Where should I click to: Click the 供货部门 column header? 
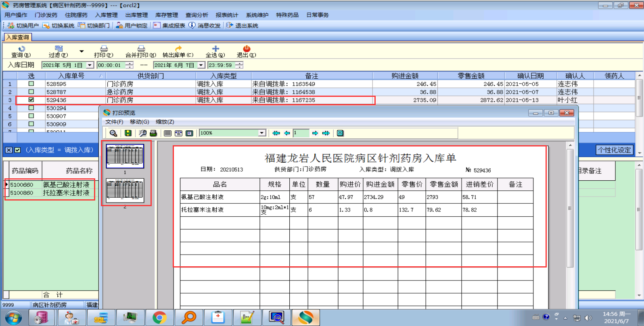point(151,76)
